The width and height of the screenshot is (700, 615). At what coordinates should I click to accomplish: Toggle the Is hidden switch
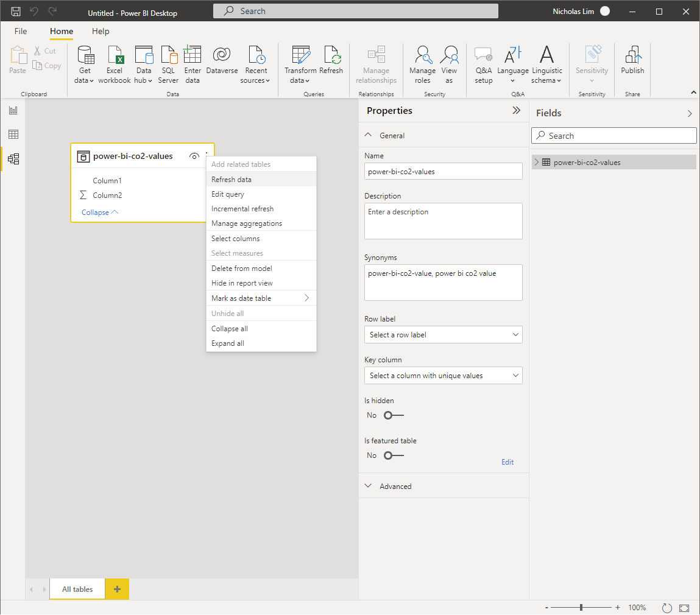point(393,415)
